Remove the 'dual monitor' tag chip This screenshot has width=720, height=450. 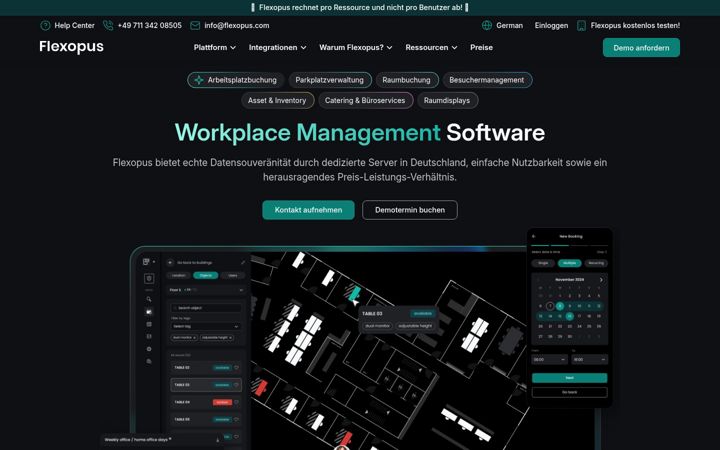[x=195, y=338]
